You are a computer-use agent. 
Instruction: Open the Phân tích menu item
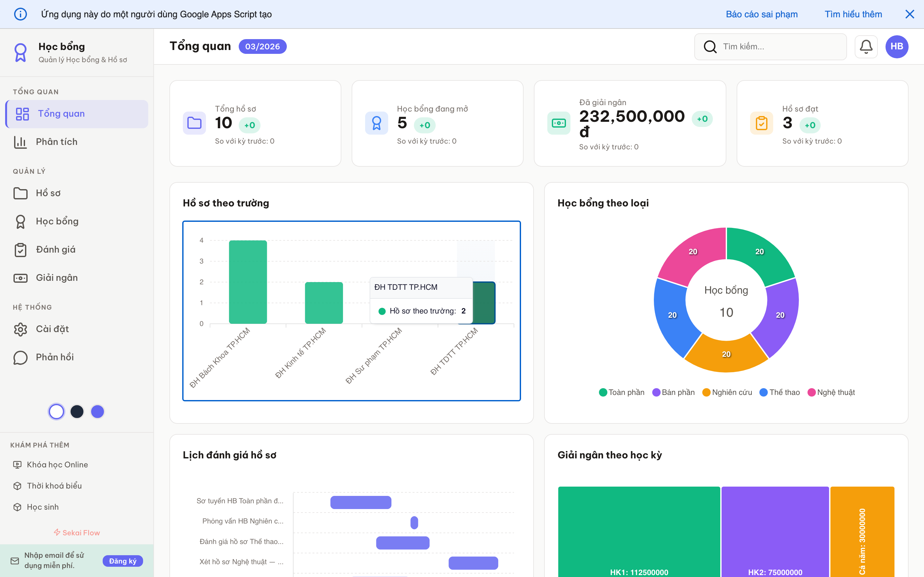56,142
